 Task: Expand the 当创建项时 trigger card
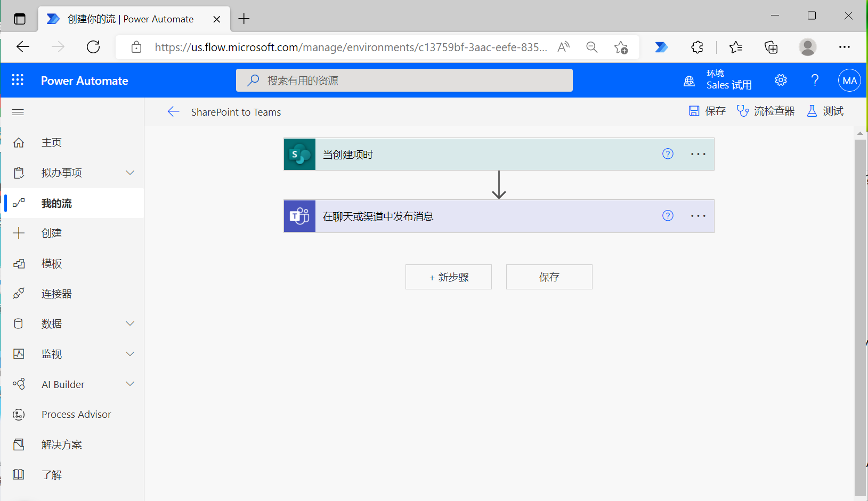coord(499,154)
